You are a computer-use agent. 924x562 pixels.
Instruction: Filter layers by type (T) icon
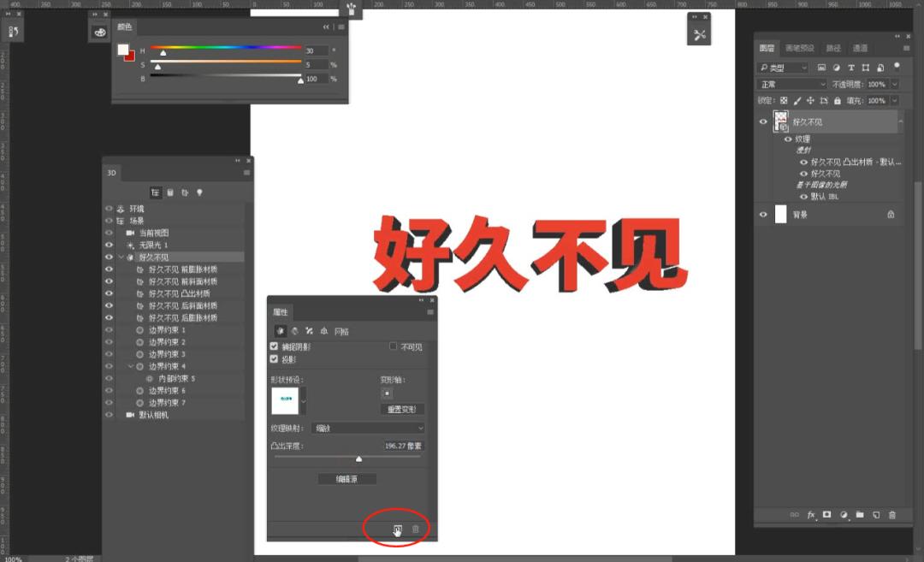pos(851,68)
